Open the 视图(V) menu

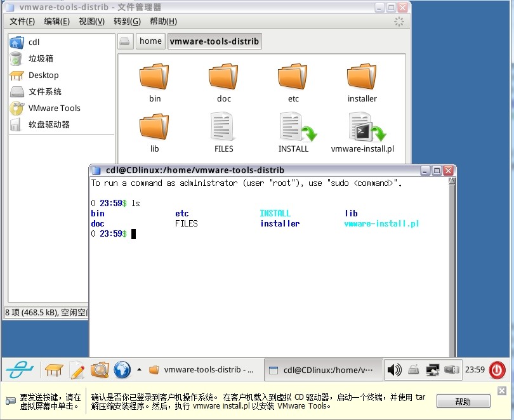coord(91,22)
